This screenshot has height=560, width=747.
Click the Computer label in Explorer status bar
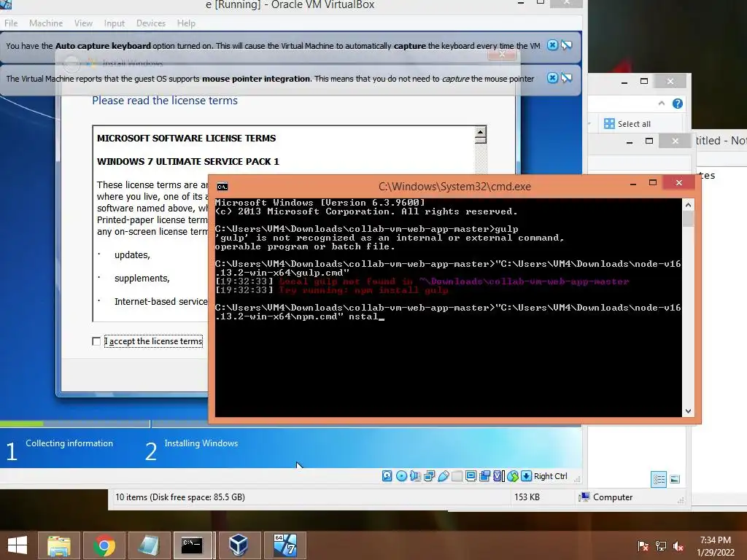tap(613, 497)
